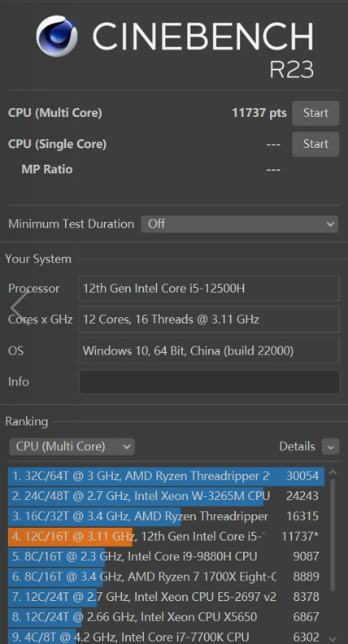Open the CPU (Multi Core) ranking dropdown
Viewport: 348px width, 644px height.
72,446
